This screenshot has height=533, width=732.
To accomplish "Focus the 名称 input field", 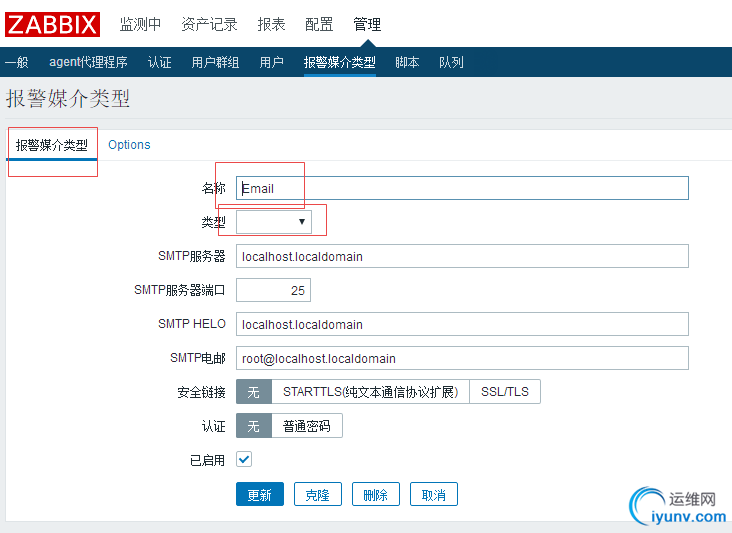I will click(462, 188).
